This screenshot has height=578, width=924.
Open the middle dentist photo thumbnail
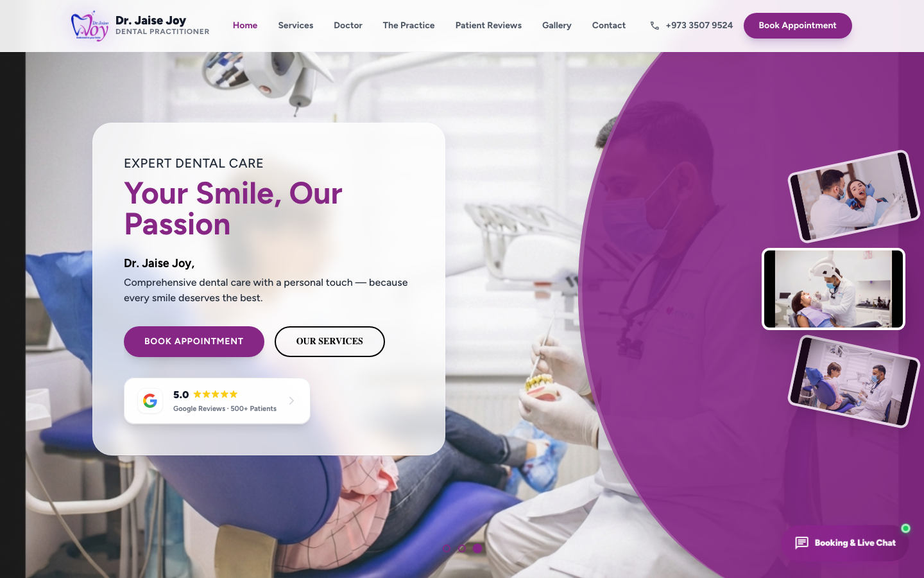(x=834, y=289)
